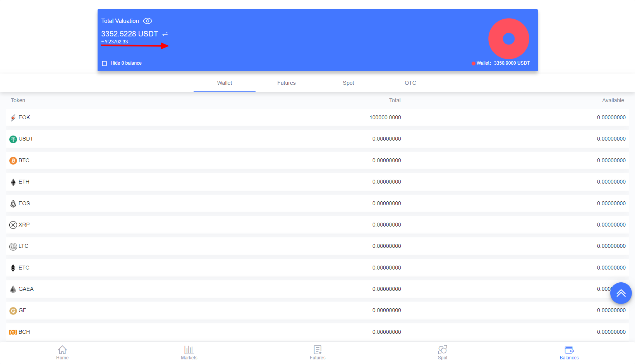This screenshot has width=635, height=364.
Task: Switch to the Futures tab at top
Action: 287,83
